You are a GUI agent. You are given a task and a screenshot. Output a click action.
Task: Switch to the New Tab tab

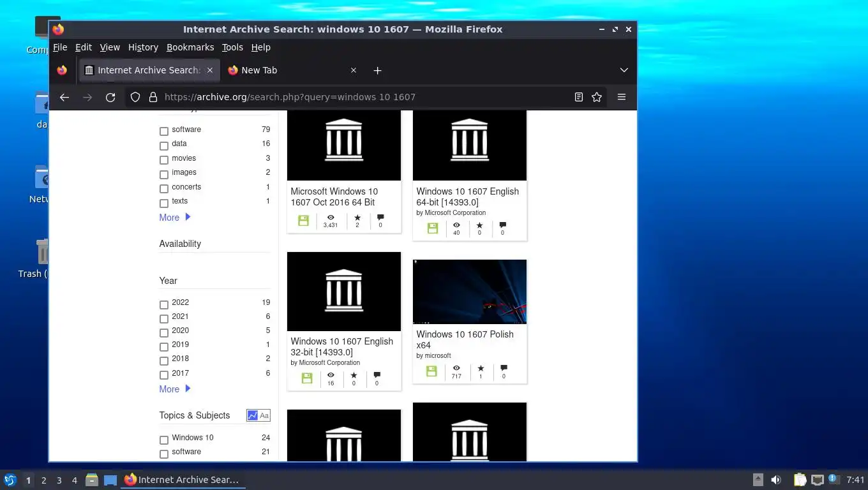tap(292, 70)
